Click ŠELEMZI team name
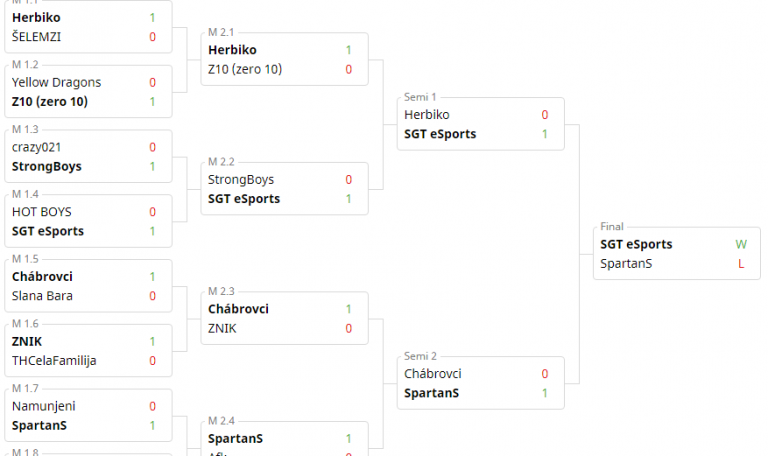This screenshot has height=456, width=768. coord(36,37)
